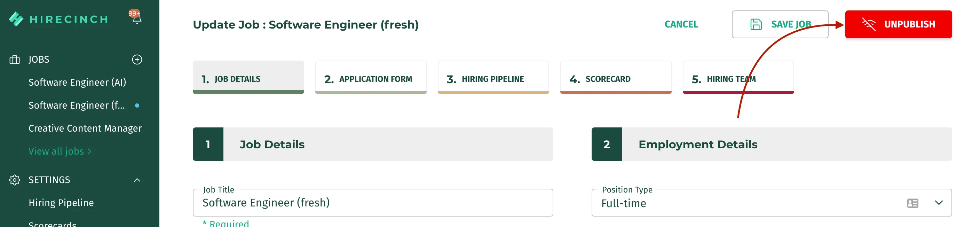Open the Scorecard tab
980x227 pixels.
click(616, 77)
